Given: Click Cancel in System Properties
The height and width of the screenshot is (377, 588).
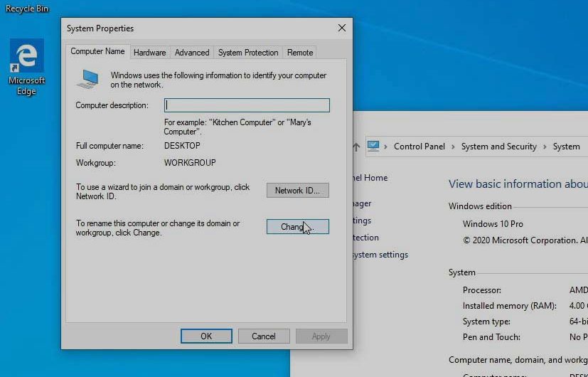Looking at the screenshot, I should (264, 336).
